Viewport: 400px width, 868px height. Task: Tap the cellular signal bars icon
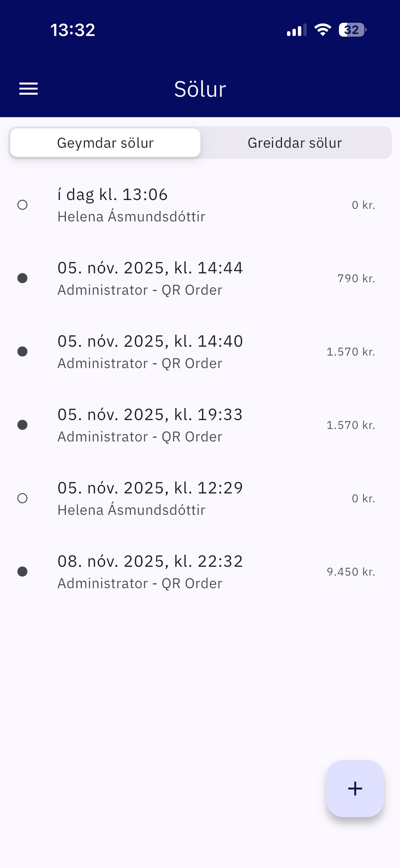click(296, 30)
